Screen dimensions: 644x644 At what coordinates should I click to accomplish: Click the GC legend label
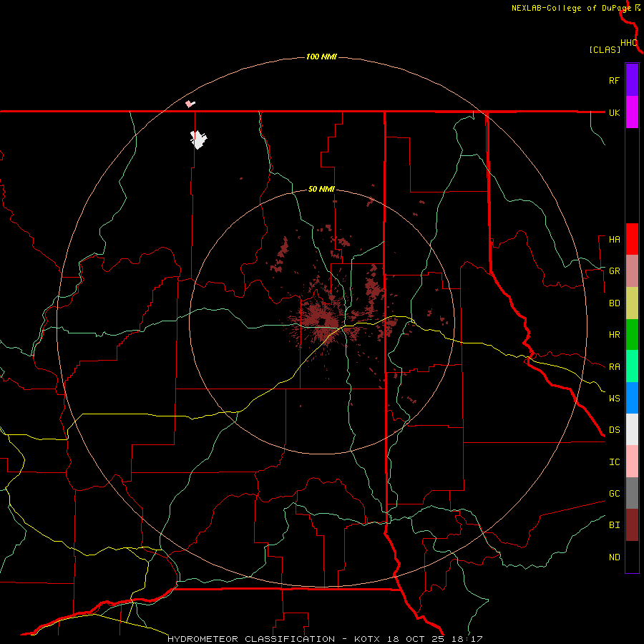tap(614, 494)
